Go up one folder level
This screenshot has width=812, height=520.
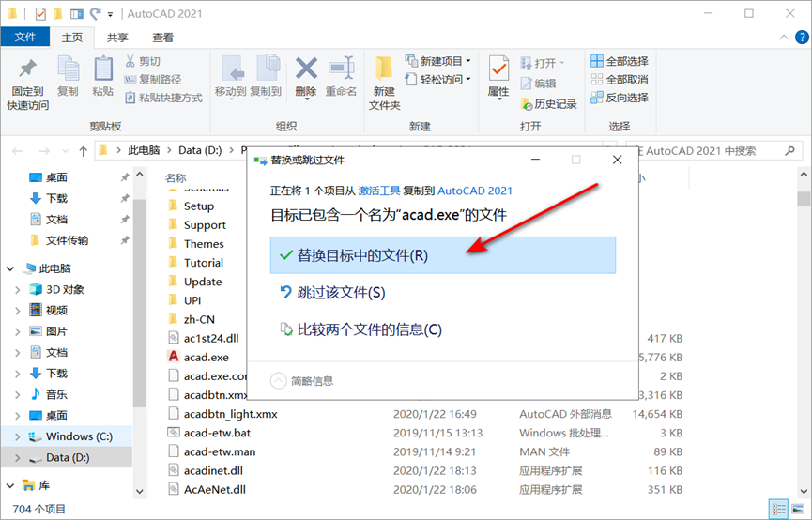(83, 151)
